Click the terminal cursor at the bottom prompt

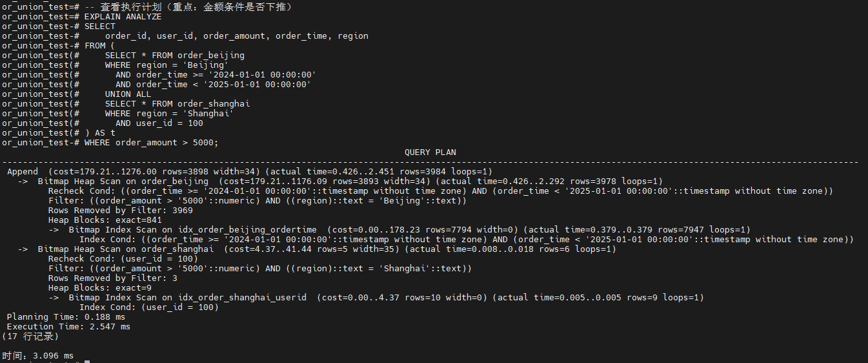pyautogui.click(x=86, y=362)
